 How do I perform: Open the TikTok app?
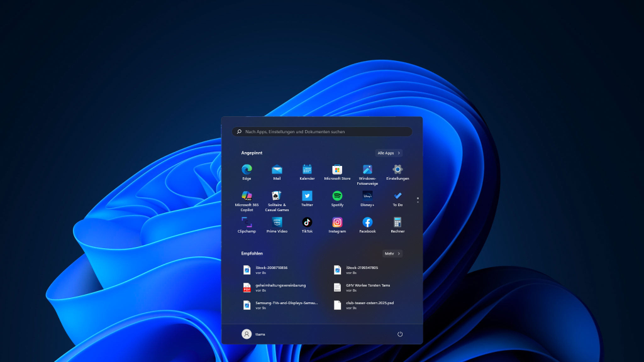(x=307, y=225)
